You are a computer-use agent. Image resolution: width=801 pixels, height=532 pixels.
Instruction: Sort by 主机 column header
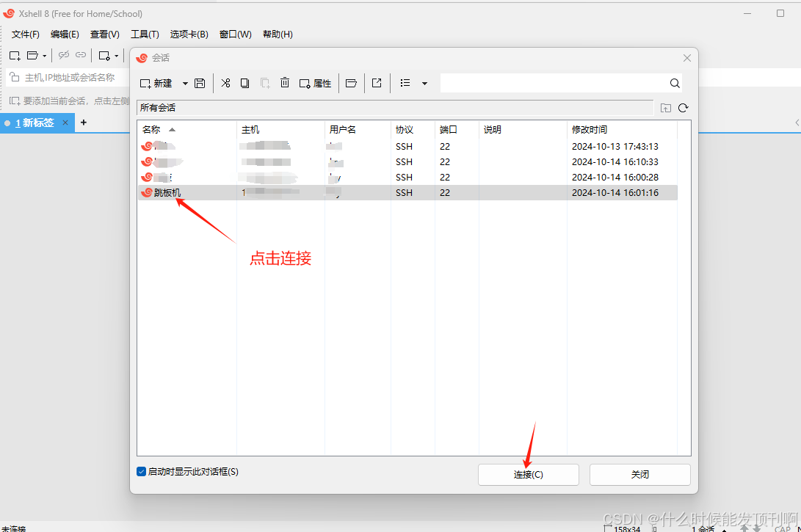pos(280,130)
